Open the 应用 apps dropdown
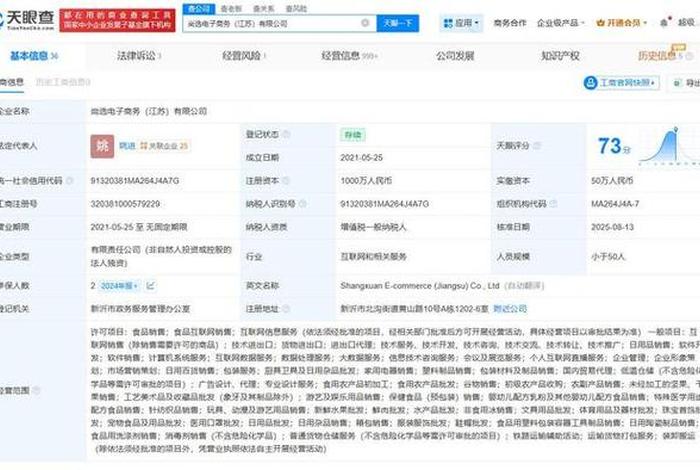This screenshot has width=700, height=470. click(462, 23)
